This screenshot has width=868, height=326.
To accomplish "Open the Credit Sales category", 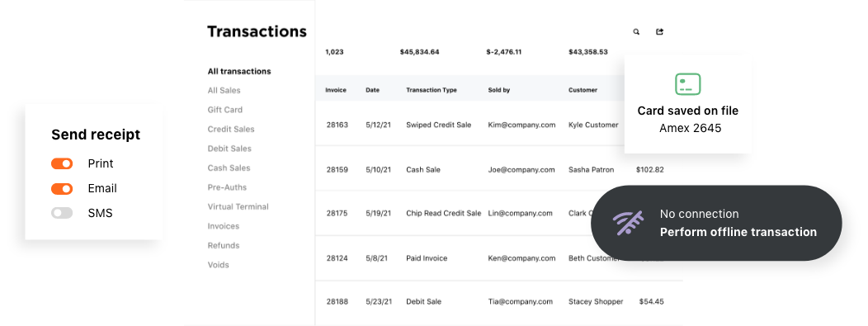I will [231, 130].
